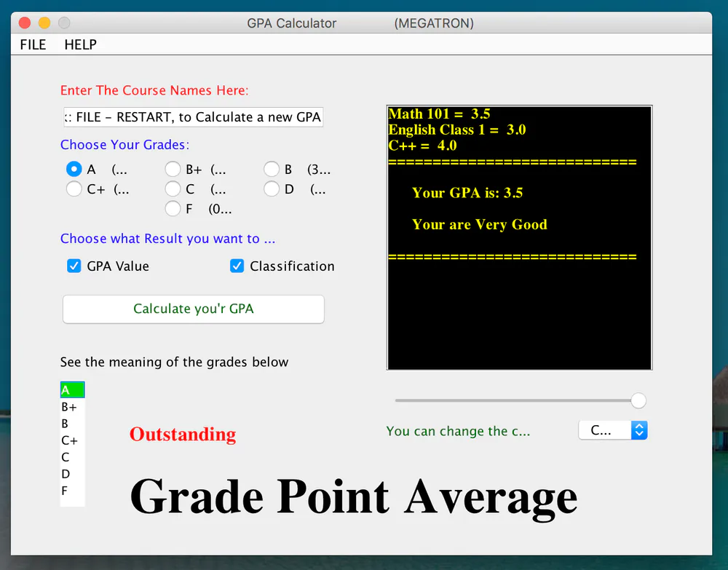Open the FILE menu
This screenshot has height=570, width=728.
[x=33, y=44]
